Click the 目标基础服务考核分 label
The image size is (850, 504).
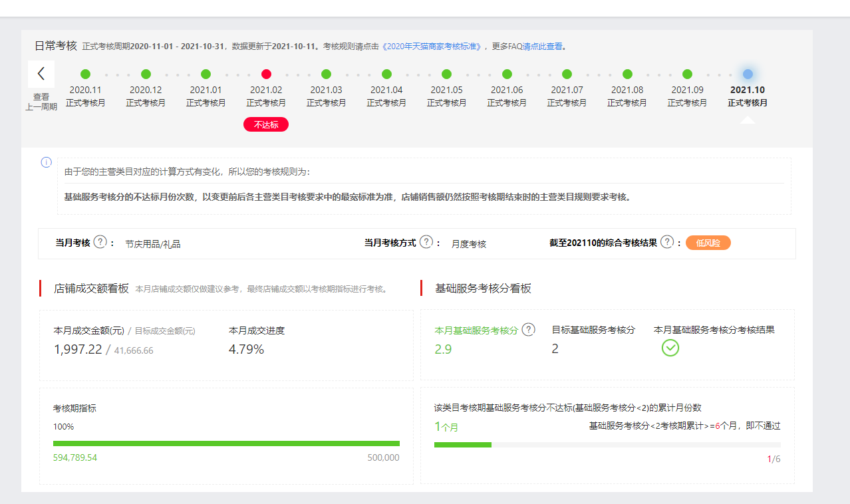point(593,329)
